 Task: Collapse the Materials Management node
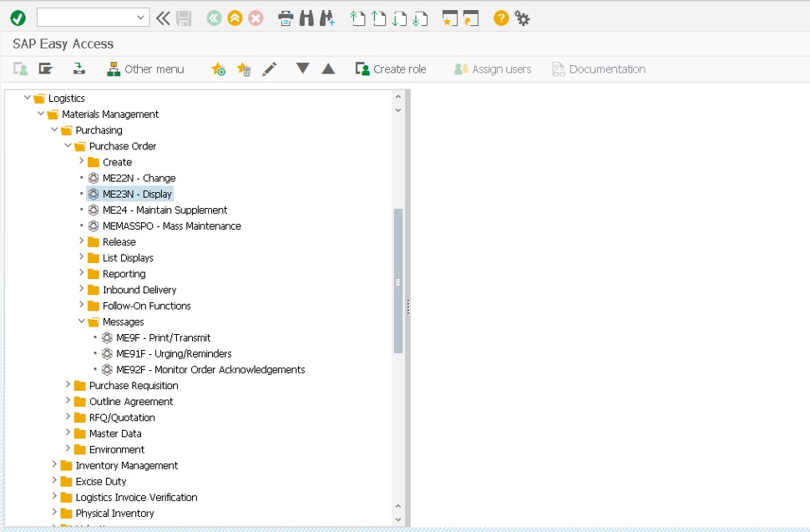tap(41, 113)
